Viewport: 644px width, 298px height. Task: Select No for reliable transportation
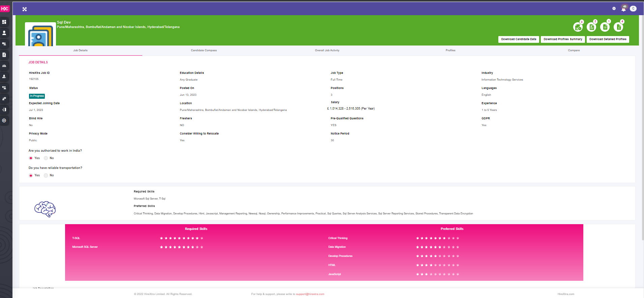click(x=46, y=175)
